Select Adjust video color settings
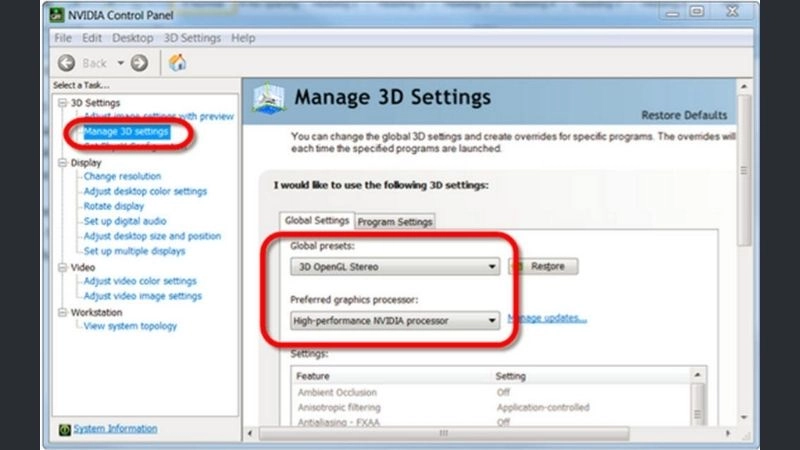This screenshot has width=800, height=450. [x=140, y=281]
